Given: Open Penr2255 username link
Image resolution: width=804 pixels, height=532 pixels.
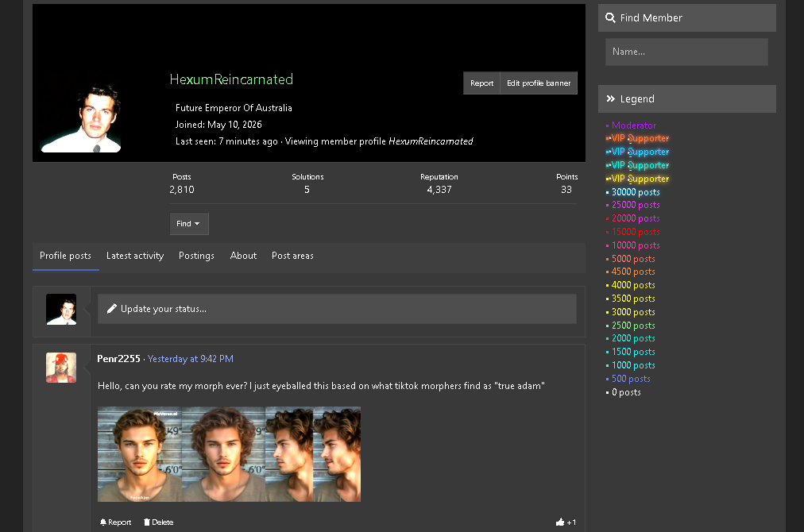Looking at the screenshot, I should click(x=118, y=359).
